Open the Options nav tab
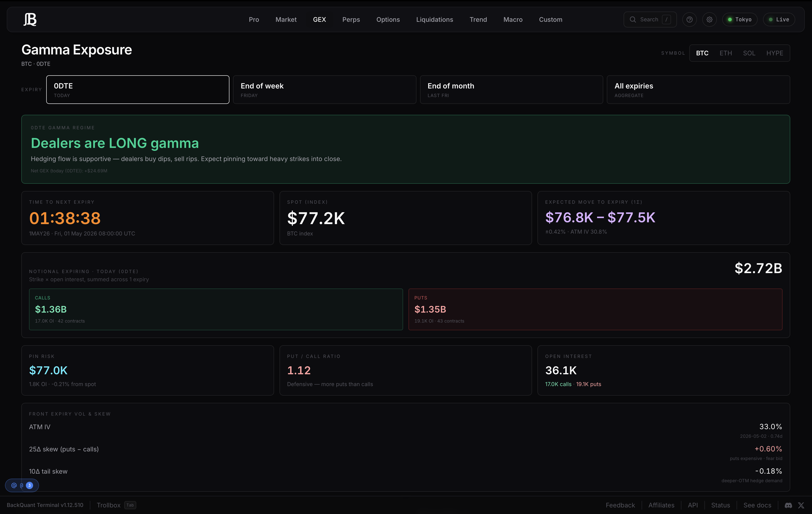 tap(388, 20)
